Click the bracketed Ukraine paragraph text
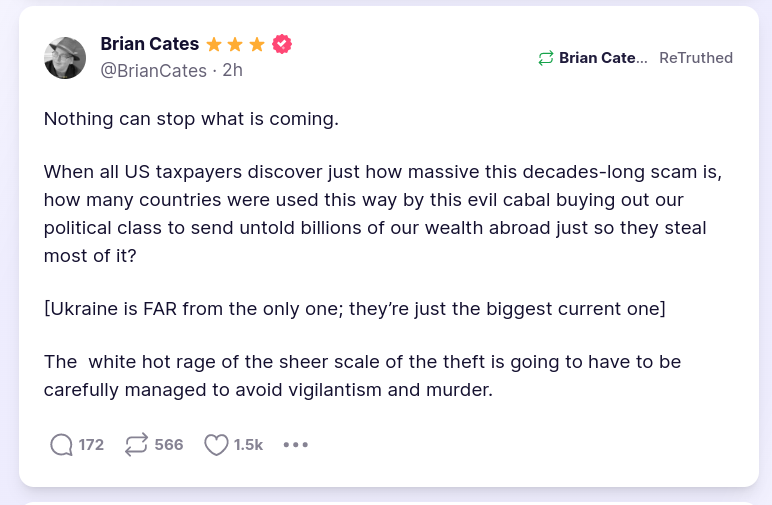The height and width of the screenshot is (505, 772). 355,308
